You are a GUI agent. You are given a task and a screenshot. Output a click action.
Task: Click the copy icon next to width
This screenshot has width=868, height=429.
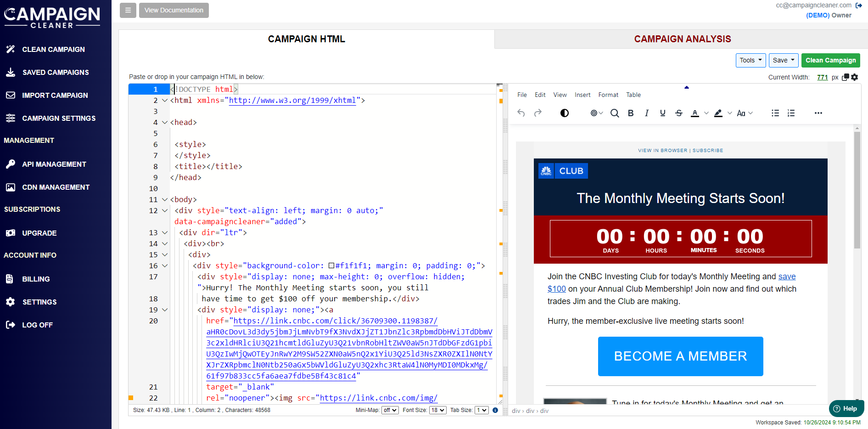[x=846, y=77]
